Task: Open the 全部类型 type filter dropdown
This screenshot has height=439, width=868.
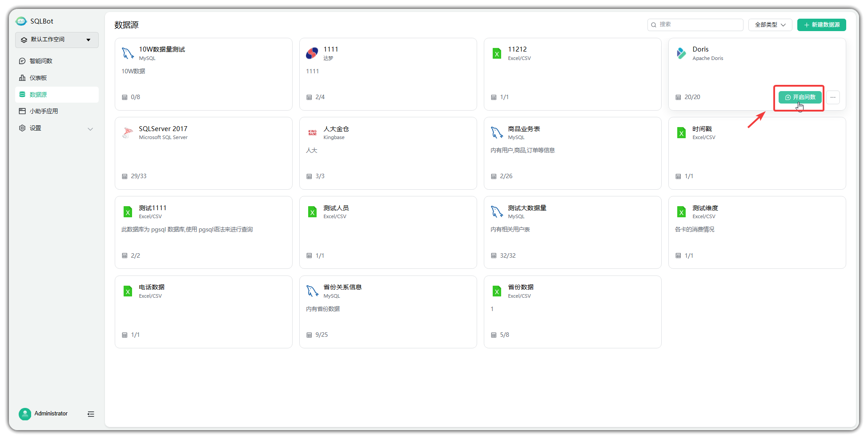Action: 770,25
